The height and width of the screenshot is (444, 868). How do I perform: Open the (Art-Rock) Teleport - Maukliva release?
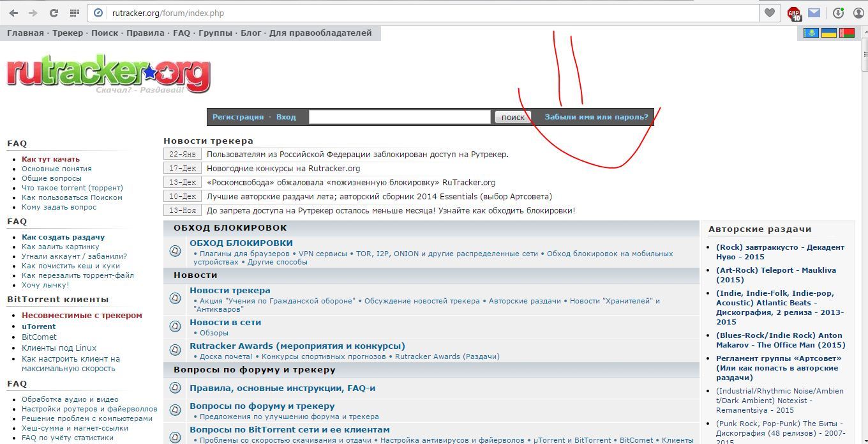[x=776, y=275]
